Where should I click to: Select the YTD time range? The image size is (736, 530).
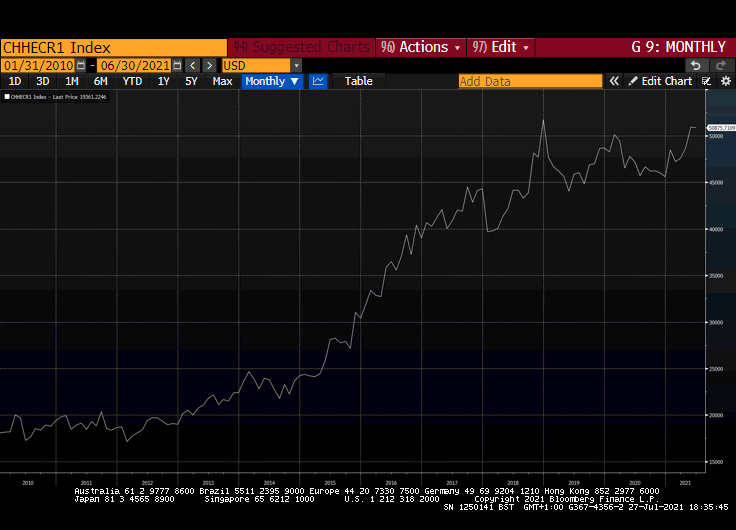pos(132,81)
